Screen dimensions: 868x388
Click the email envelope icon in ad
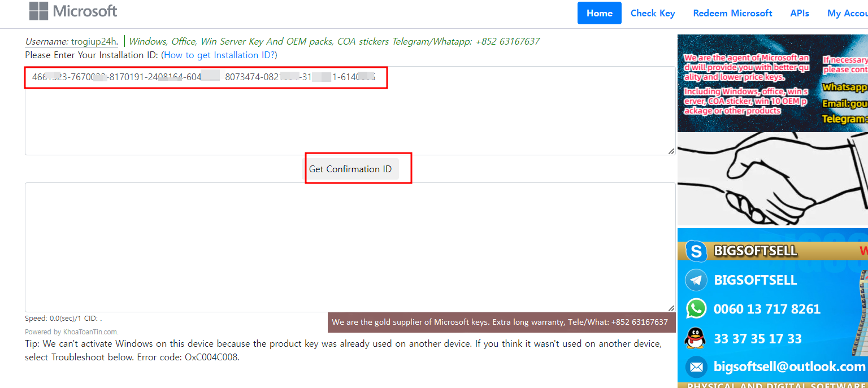click(696, 367)
